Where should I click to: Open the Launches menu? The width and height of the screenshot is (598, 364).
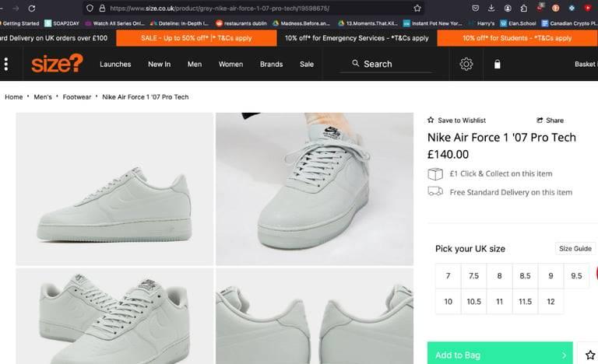pyautogui.click(x=115, y=64)
